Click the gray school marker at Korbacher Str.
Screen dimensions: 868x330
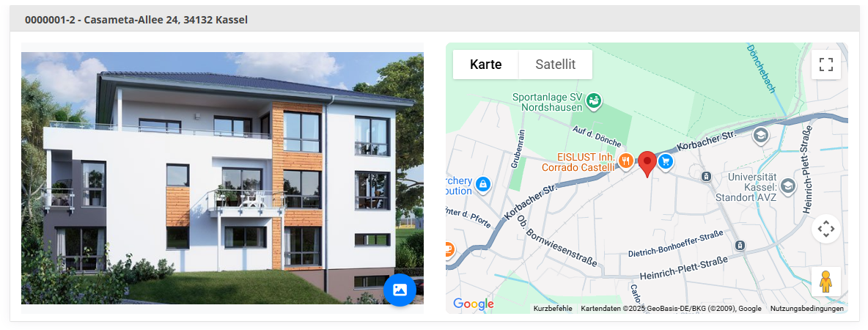coord(761,134)
